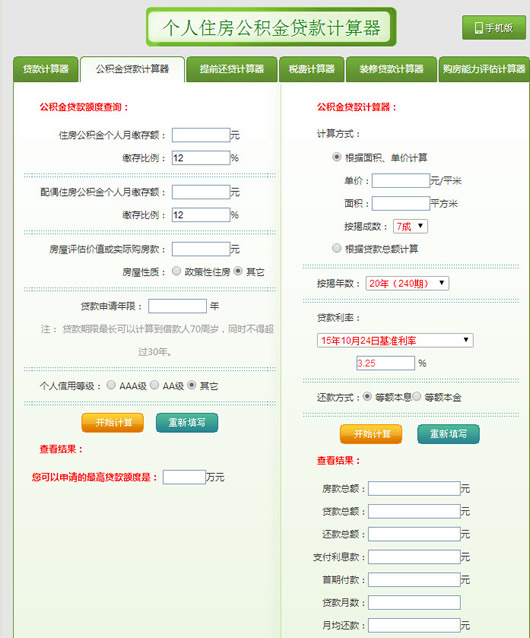This screenshot has height=638, width=530.
Task: Open the 按揭年数 20年 dropdown
Action: pos(407,283)
